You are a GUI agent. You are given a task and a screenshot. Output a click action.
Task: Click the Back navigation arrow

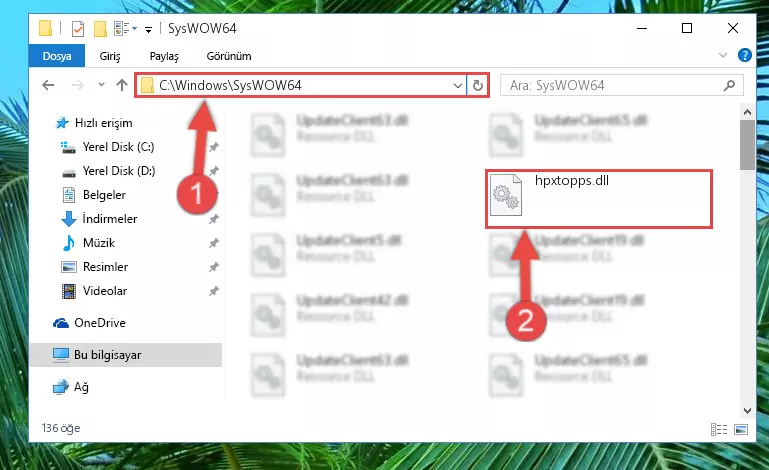(x=48, y=85)
